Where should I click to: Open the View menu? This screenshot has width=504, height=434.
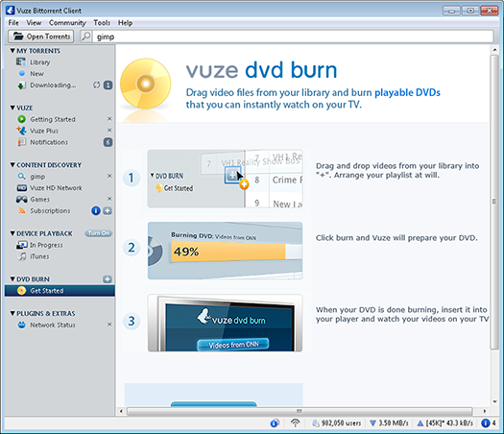coord(34,23)
